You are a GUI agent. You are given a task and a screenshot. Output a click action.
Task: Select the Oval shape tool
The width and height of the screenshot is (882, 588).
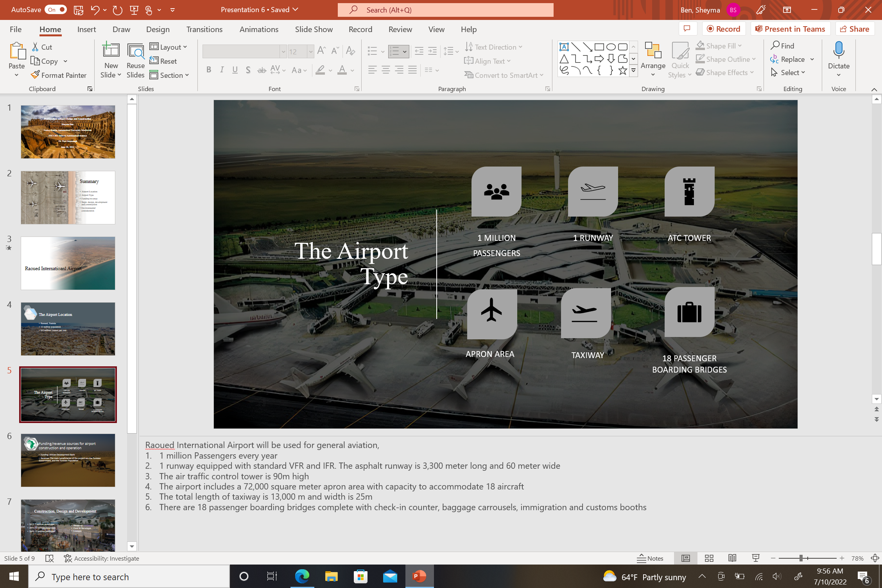(611, 47)
